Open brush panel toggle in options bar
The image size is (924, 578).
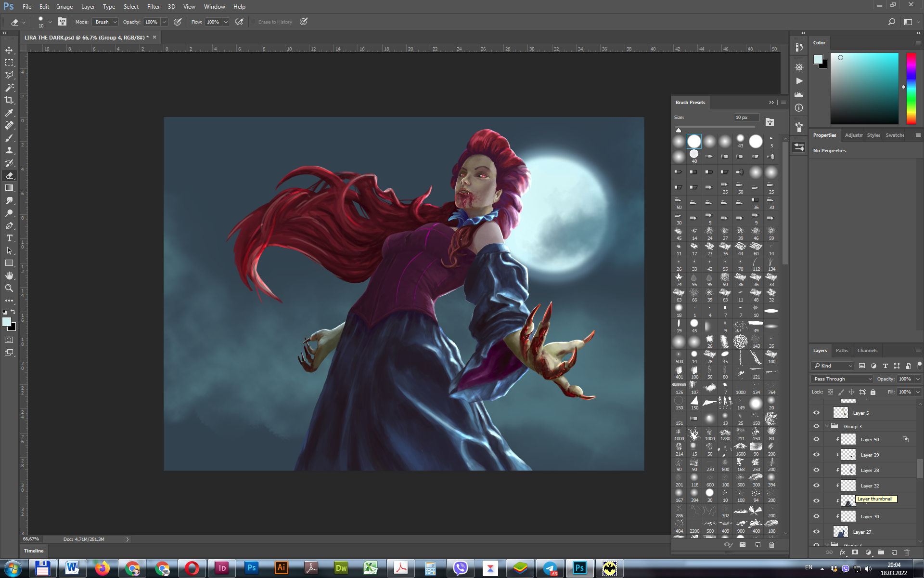(62, 22)
